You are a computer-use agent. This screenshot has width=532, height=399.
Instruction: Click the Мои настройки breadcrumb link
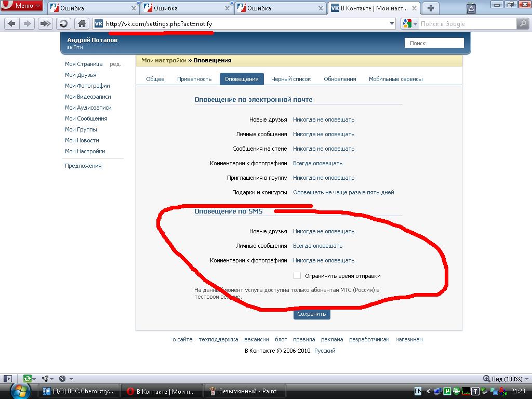(164, 60)
